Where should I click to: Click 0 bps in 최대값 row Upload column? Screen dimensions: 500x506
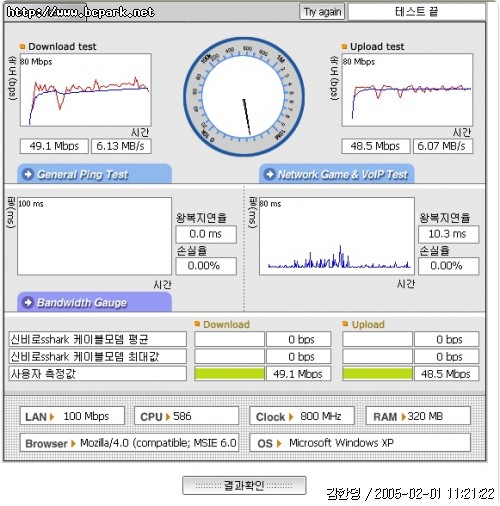pos(447,356)
